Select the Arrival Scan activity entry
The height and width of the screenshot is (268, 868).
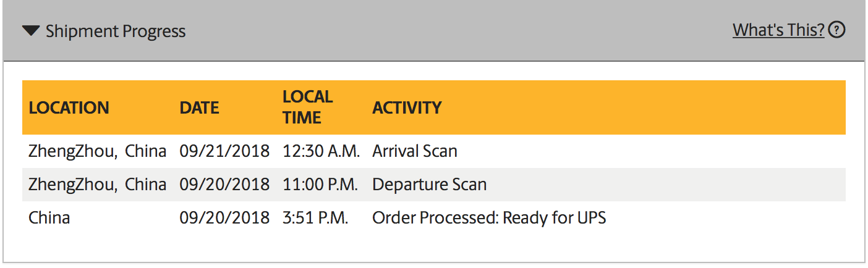[x=415, y=151]
